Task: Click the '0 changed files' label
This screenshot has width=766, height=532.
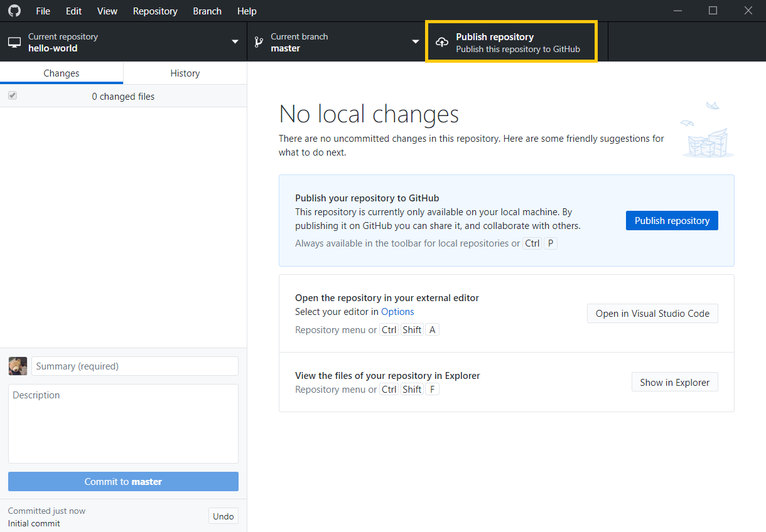Action: coord(123,96)
